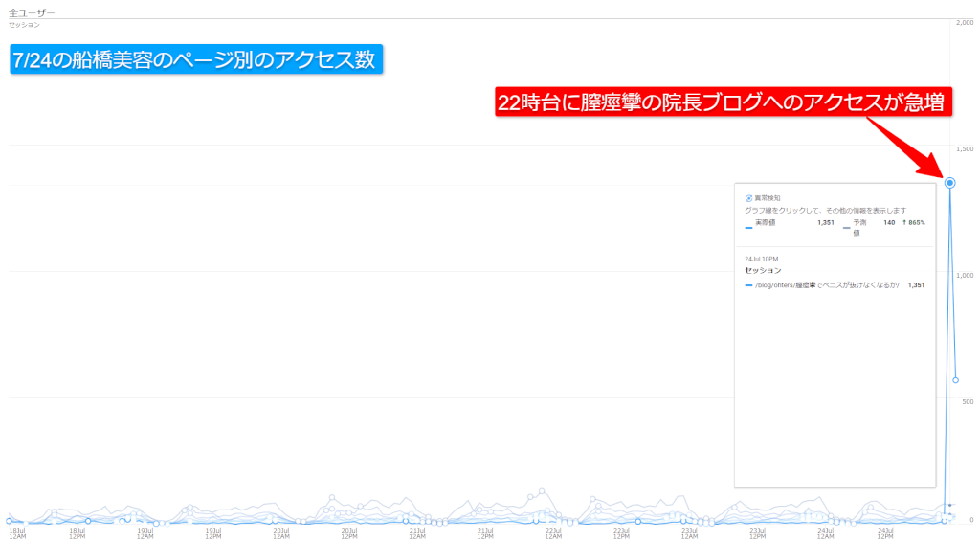Click the 全ユーザー segment label
Viewport: 980px width, 544px height.
pyautogui.click(x=32, y=12)
